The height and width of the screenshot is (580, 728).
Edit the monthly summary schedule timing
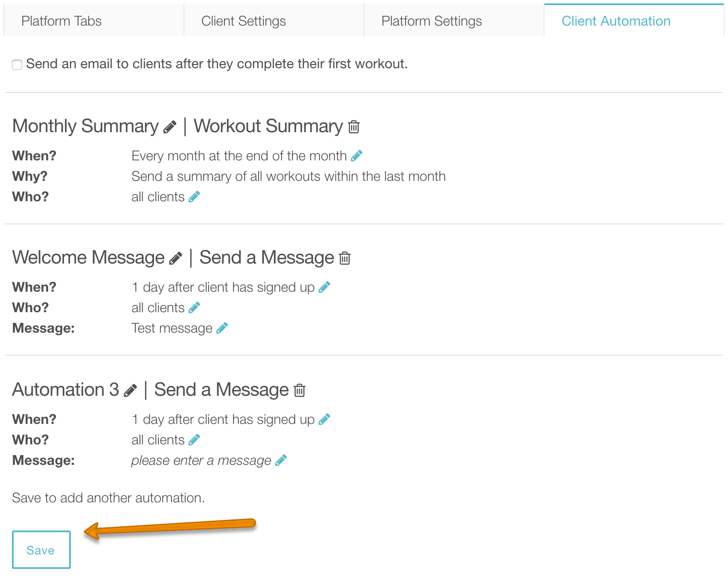[357, 156]
